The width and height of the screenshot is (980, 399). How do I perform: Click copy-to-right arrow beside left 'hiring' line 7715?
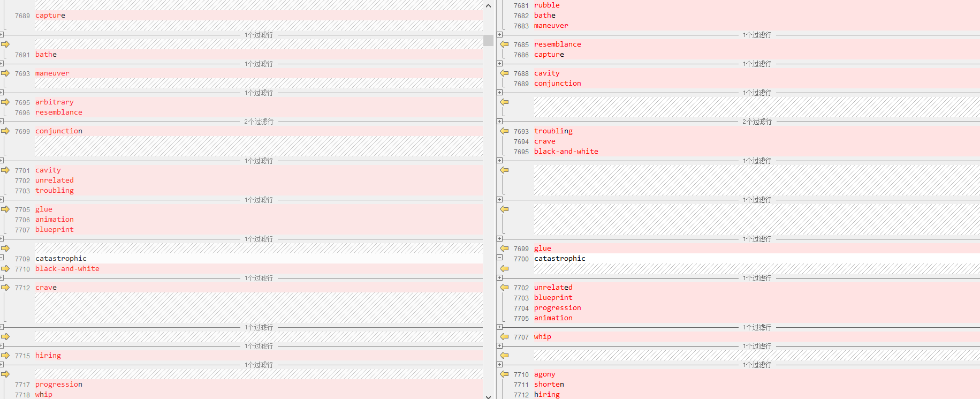point(5,356)
